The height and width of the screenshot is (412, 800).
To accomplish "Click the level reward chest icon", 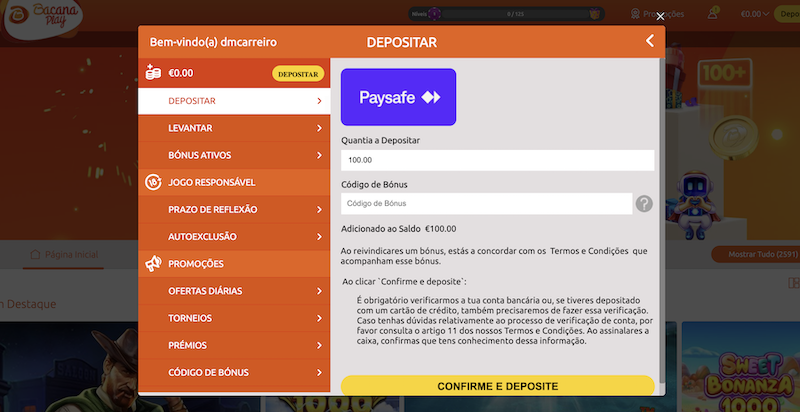I will coord(594,14).
